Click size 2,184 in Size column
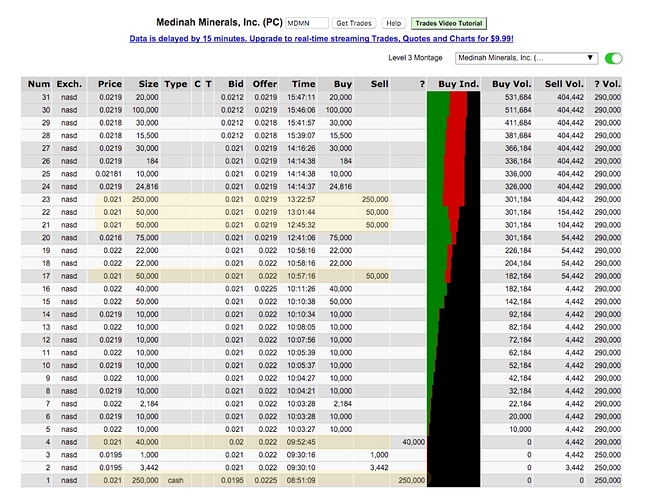The width and height of the screenshot is (645, 500). (x=149, y=403)
